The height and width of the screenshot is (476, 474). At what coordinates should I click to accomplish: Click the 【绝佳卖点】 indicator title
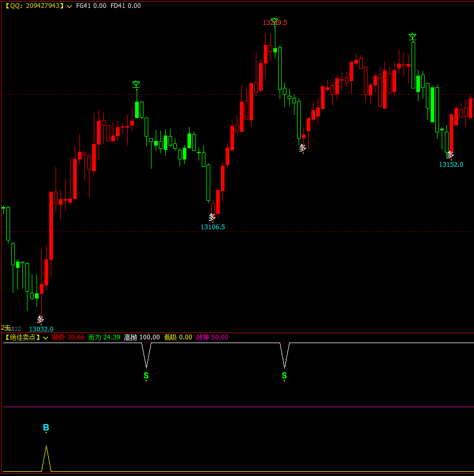[22, 337]
